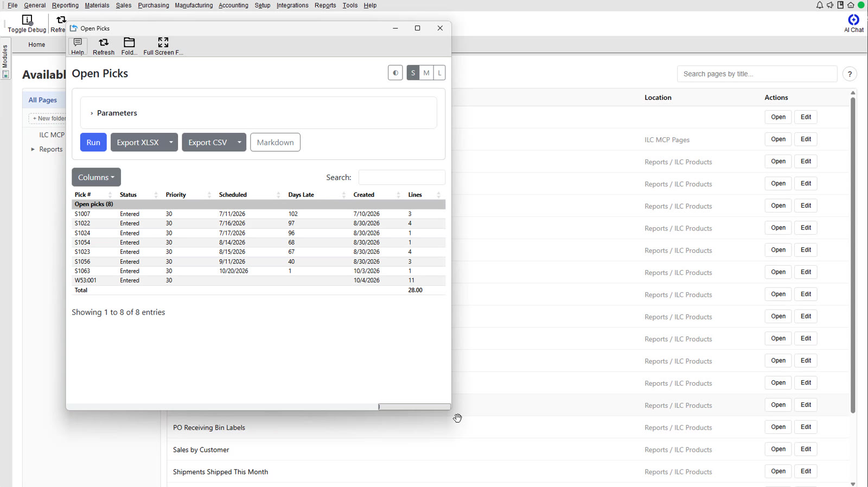Open the File menu
Screen dimensions: 868x487
point(12,5)
